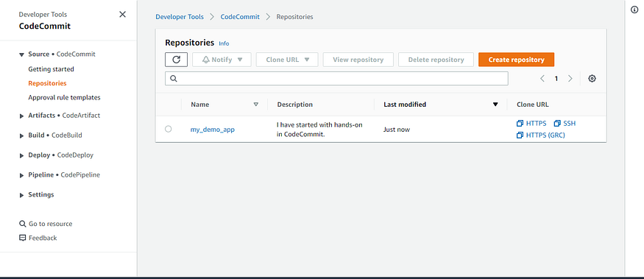Focus the repositories search field

pos(336,79)
